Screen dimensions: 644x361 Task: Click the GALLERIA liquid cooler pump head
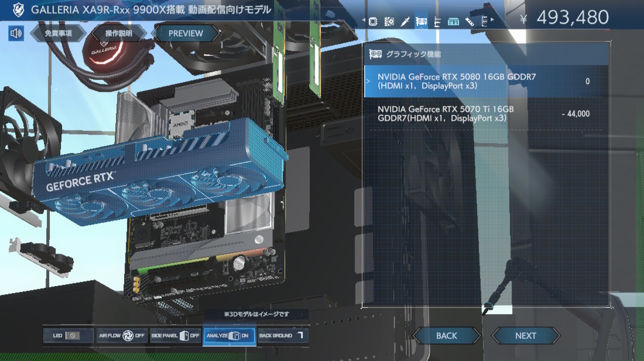click(x=104, y=52)
